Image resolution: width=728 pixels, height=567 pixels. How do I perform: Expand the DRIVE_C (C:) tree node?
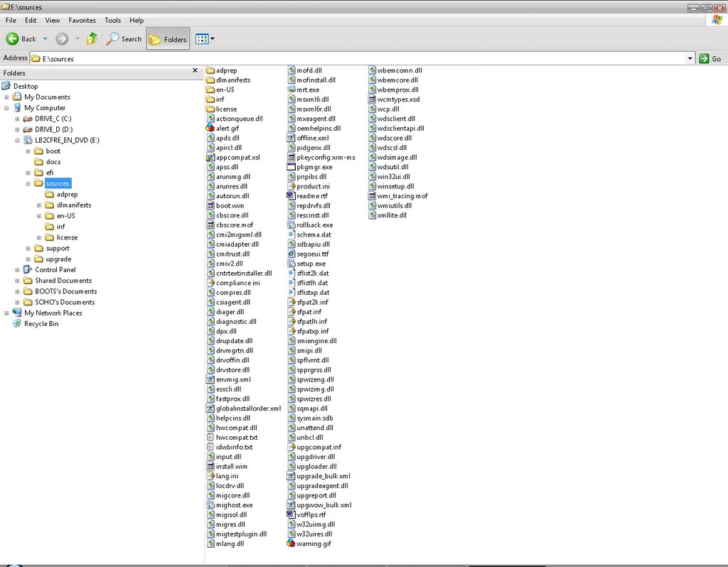pos(18,119)
